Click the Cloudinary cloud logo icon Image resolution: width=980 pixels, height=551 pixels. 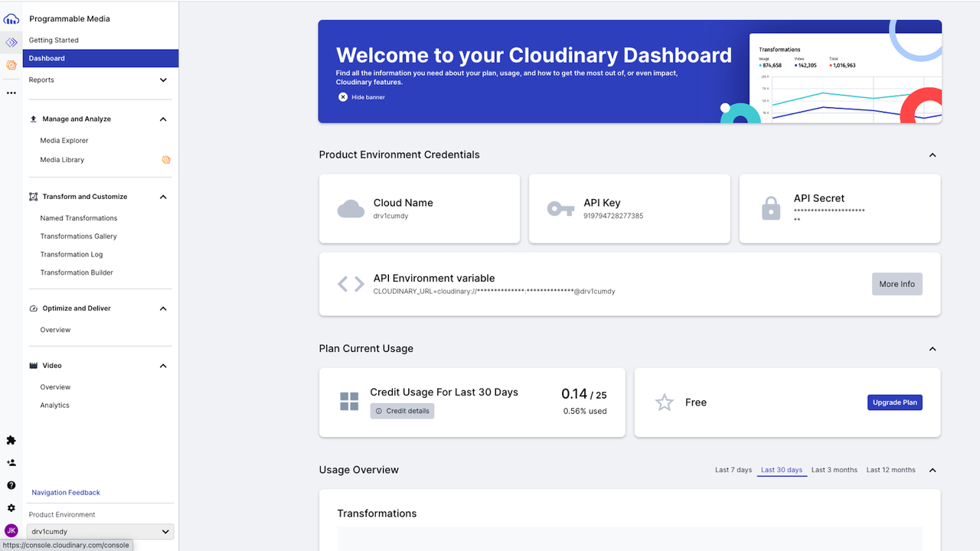click(11, 18)
